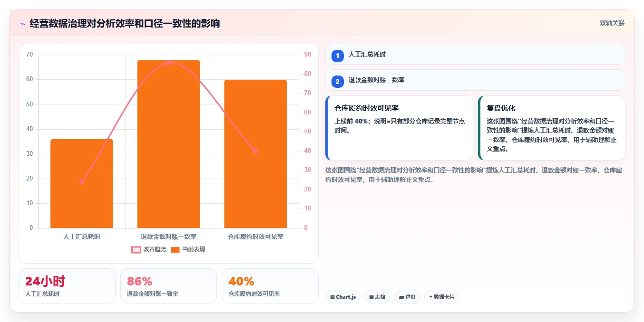Screen dimensions: 644x322
Task: Click the 表格 tag
Action: pyautogui.click(x=377, y=297)
